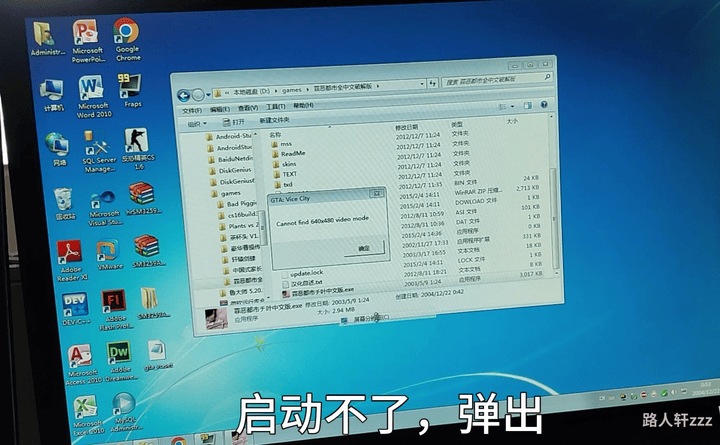This screenshot has height=445, width=720.
Task: Select the Android-Stu folder in navigation tree
Action: [230, 136]
